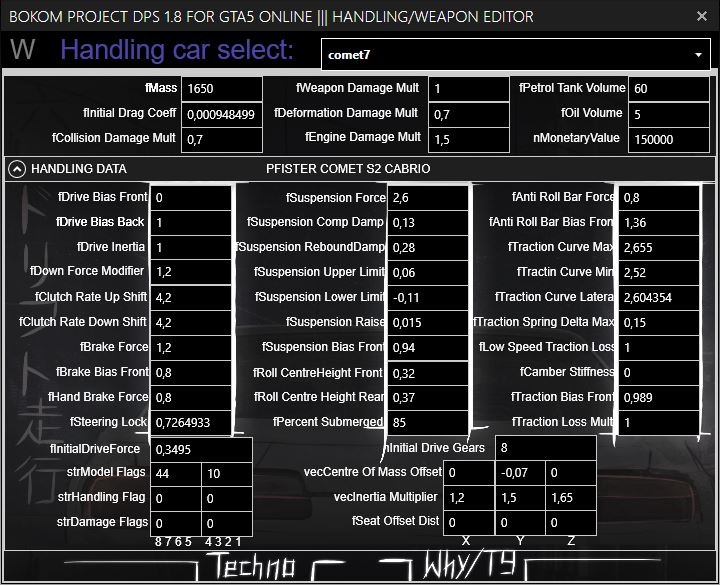Image resolution: width=720 pixels, height=585 pixels.
Task: Close the handling editor window
Action: (x=697, y=16)
